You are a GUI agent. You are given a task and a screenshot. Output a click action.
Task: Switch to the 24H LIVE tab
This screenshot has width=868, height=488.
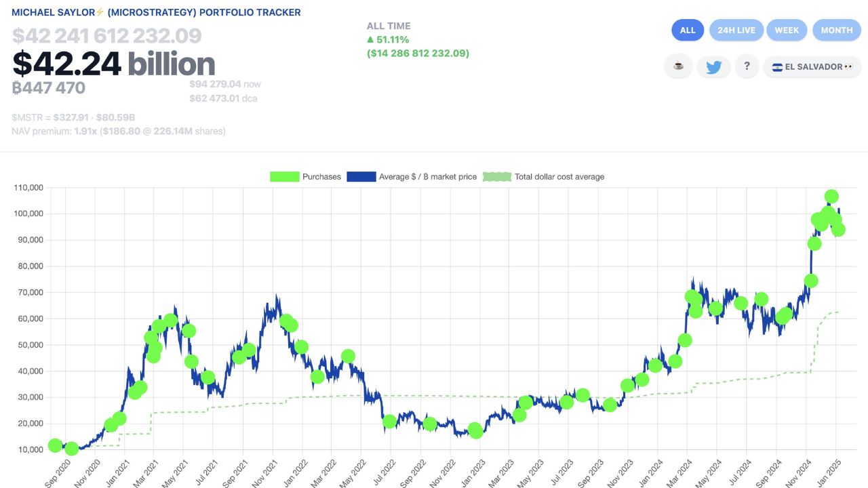[x=736, y=30]
